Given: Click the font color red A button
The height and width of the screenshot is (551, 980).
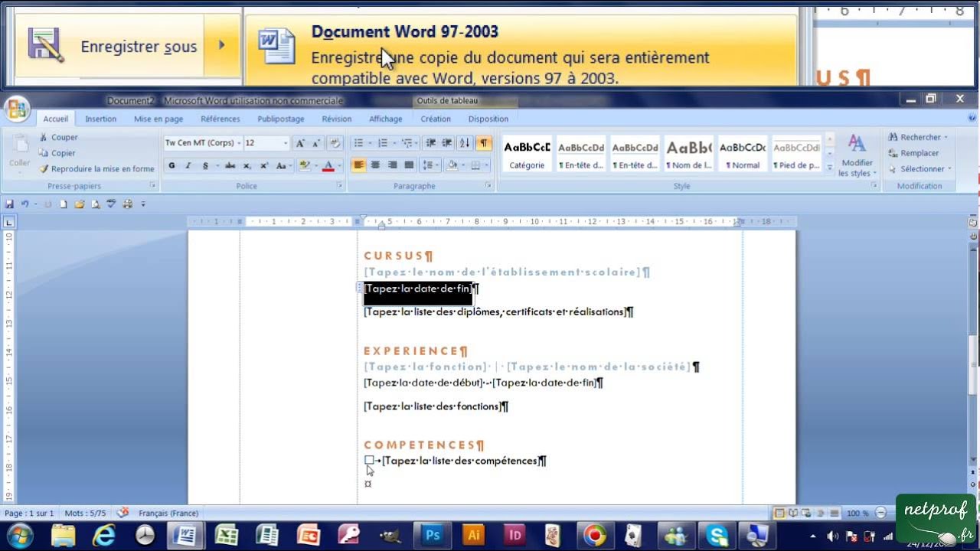Looking at the screenshot, I should (x=328, y=165).
